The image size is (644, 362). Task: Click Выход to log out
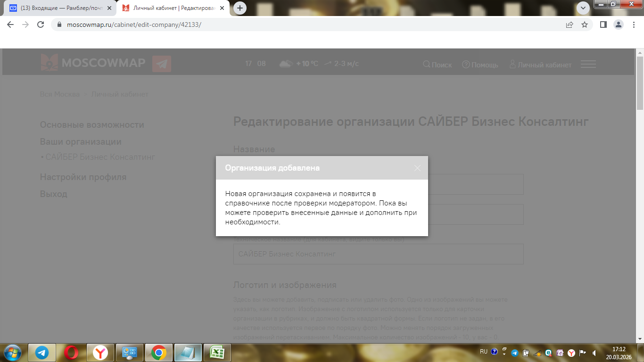coord(53,194)
